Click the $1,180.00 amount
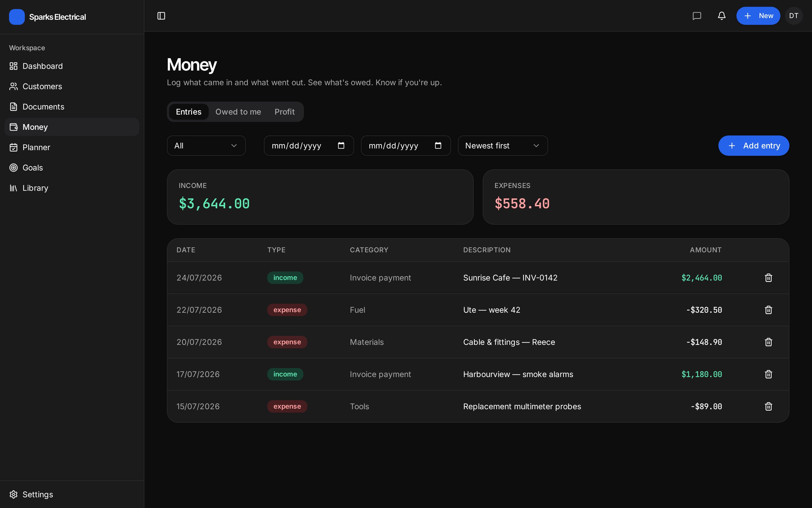This screenshot has width=812, height=508. (701, 374)
